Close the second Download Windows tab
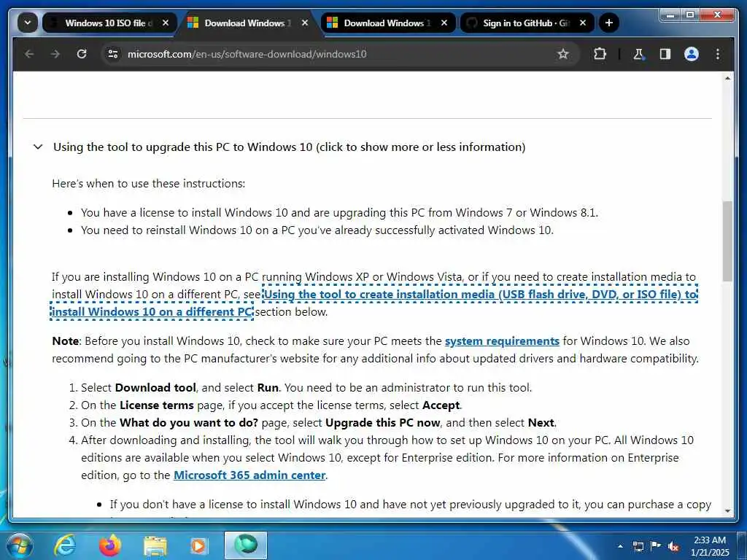Image resolution: width=747 pixels, height=560 pixels. [x=444, y=23]
